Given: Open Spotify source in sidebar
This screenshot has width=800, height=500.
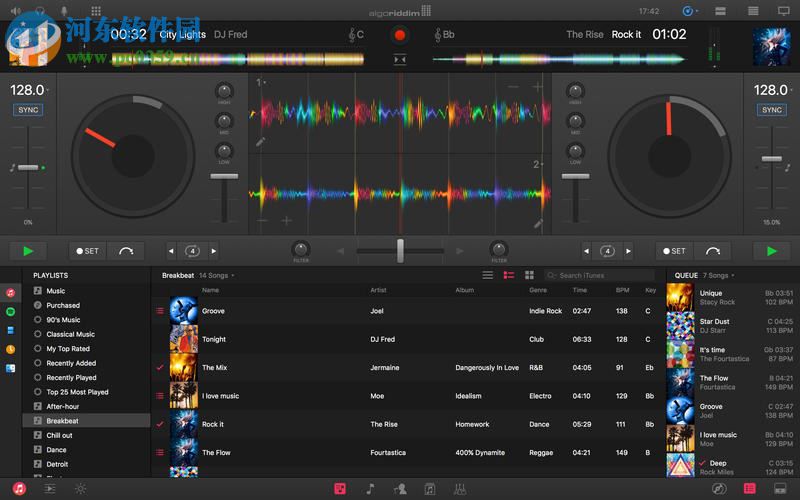Looking at the screenshot, I should pos(10,312).
